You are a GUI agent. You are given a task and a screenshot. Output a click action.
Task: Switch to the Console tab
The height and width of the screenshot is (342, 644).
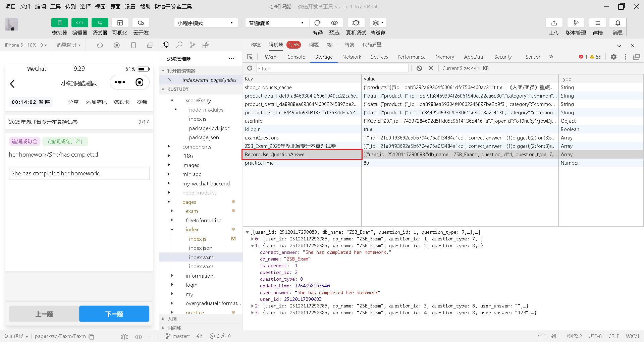coord(296,57)
